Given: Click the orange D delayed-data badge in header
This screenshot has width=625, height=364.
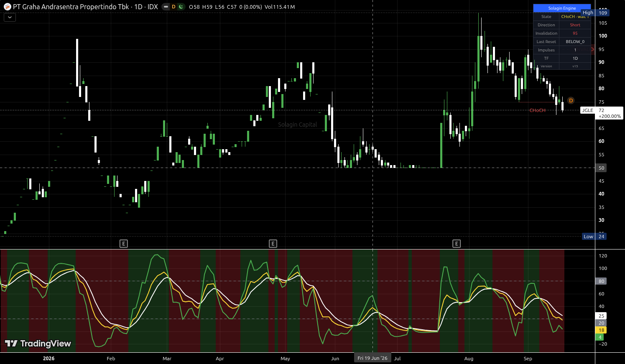Looking at the screenshot, I should pyautogui.click(x=173, y=7).
